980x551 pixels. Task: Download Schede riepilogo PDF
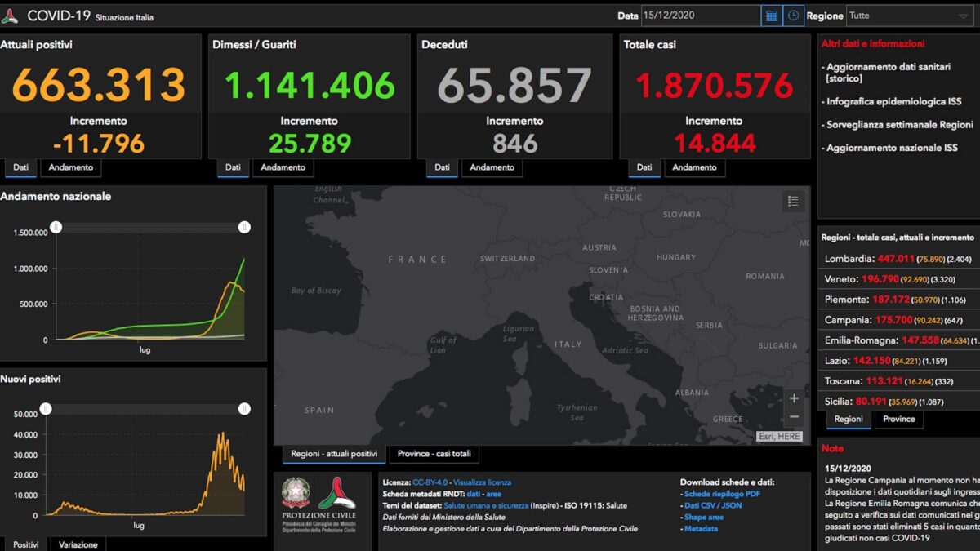tap(723, 494)
